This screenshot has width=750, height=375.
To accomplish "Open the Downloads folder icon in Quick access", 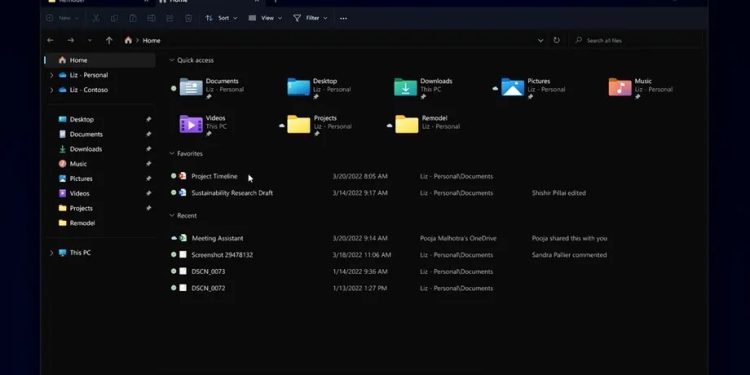I will click(406, 88).
